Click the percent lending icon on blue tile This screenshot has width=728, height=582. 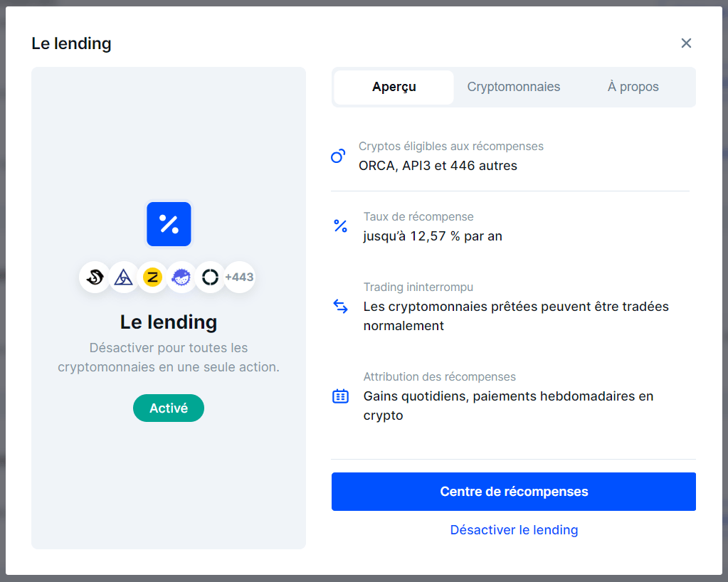(x=168, y=223)
